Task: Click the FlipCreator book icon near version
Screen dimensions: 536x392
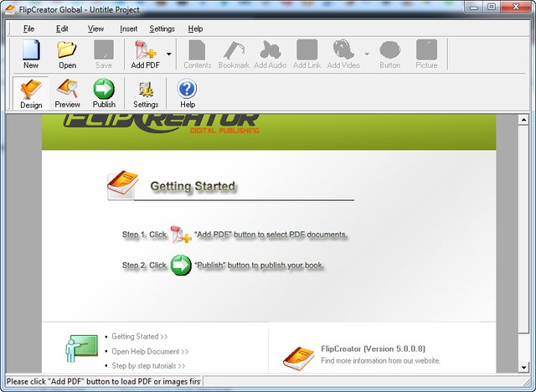Action: point(298,355)
